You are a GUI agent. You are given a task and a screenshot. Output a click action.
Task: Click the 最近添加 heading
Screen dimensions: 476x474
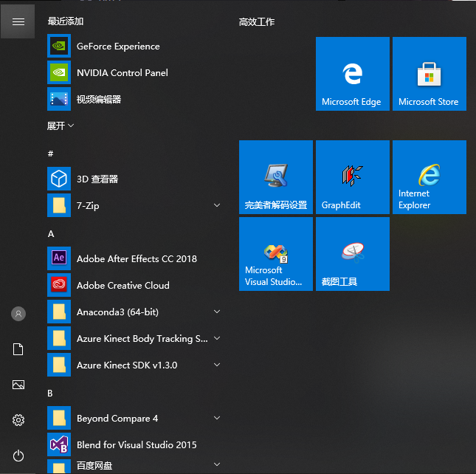point(65,21)
